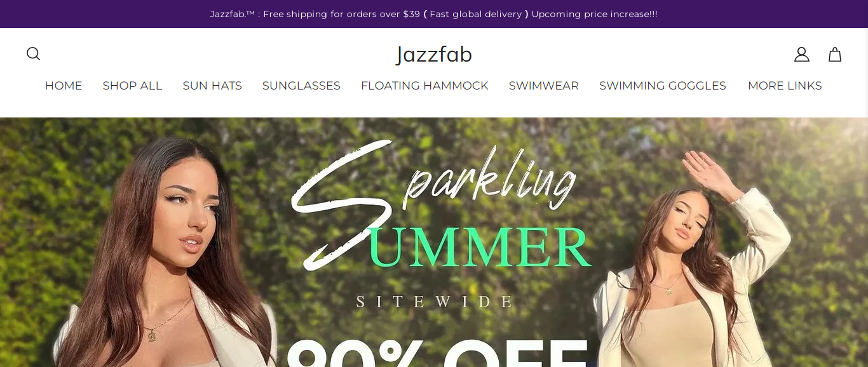Open the SHOP ALL menu item
This screenshot has width=868, height=367.
132,86
